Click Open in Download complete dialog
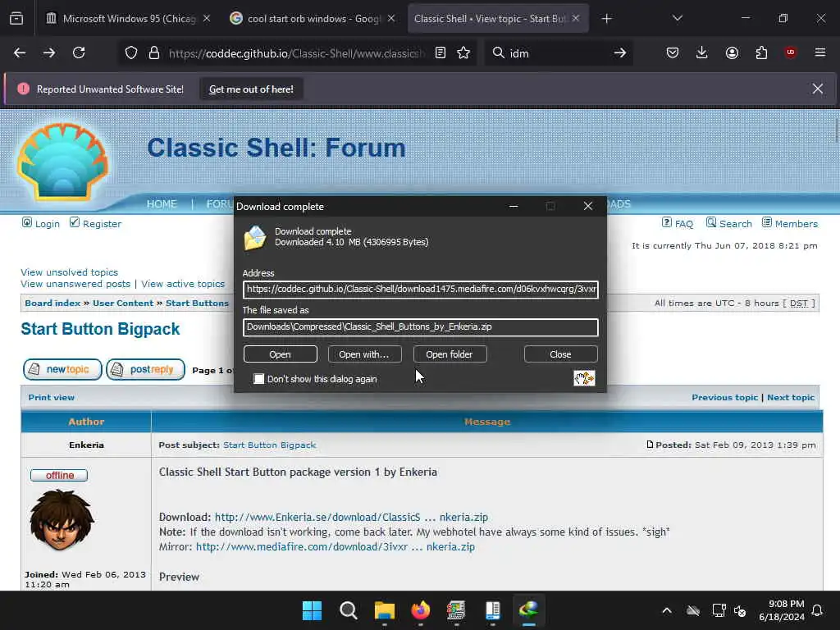840x630 pixels. pyautogui.click(x=281, y=354)
